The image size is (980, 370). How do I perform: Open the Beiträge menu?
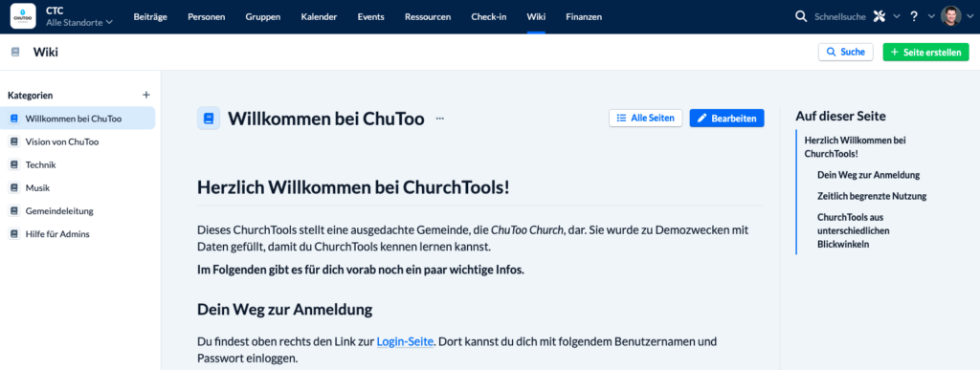tap(150, 17)
